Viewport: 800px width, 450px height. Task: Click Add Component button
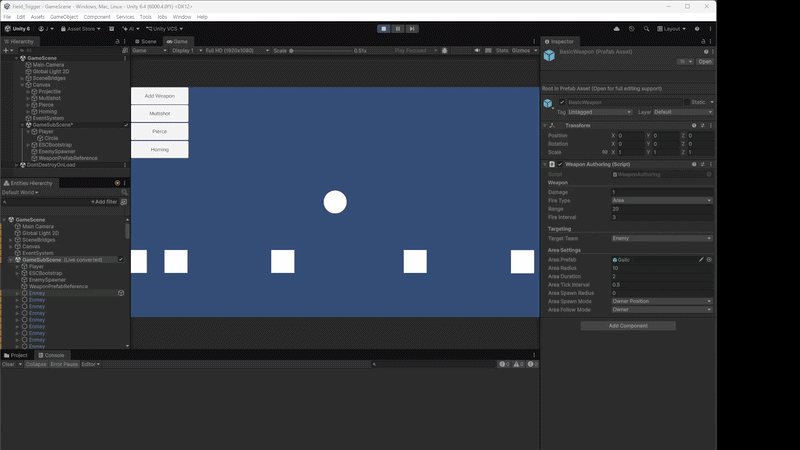[628, 326]
